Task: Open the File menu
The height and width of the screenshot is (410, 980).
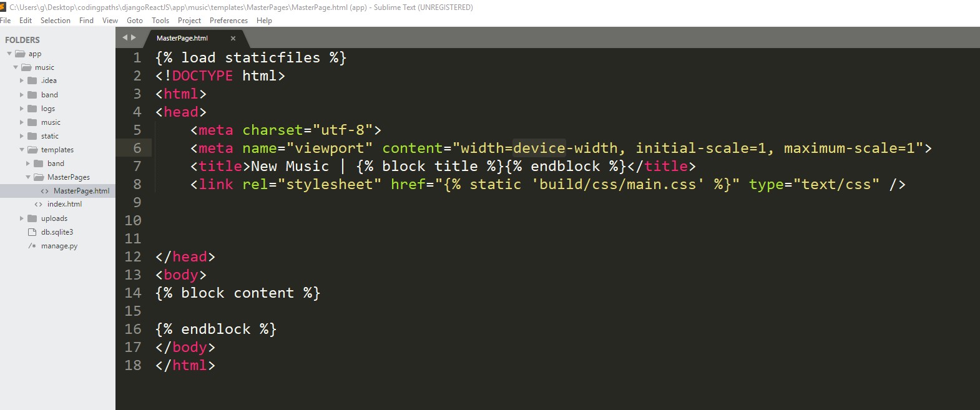Action: (x=5, y=21)
